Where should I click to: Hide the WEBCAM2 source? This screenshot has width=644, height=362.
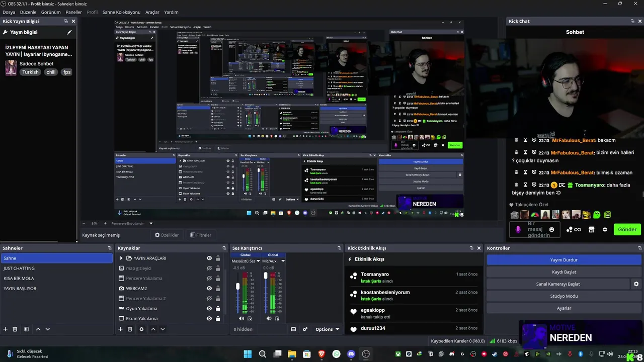pyautogui.click(x=209, y=288)
